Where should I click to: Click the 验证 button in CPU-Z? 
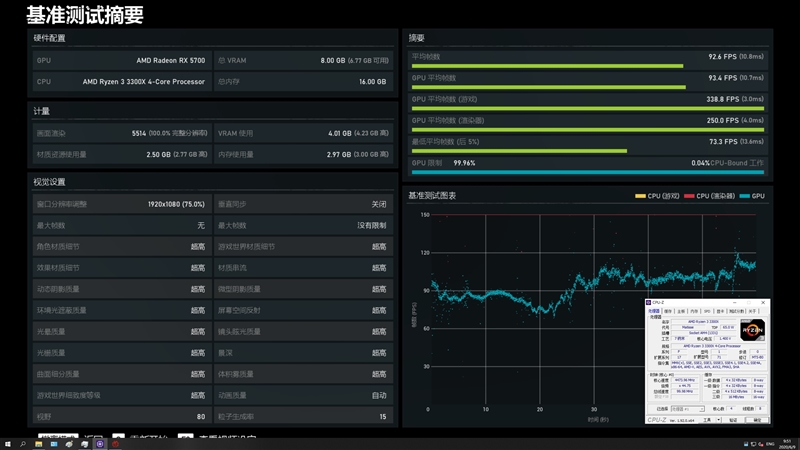pyautogui.click(x=733, y=420)
